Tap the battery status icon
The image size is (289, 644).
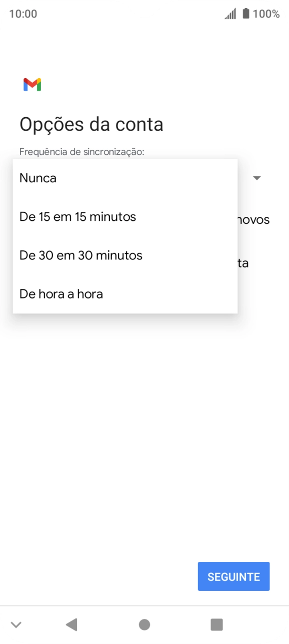point(244,14)
